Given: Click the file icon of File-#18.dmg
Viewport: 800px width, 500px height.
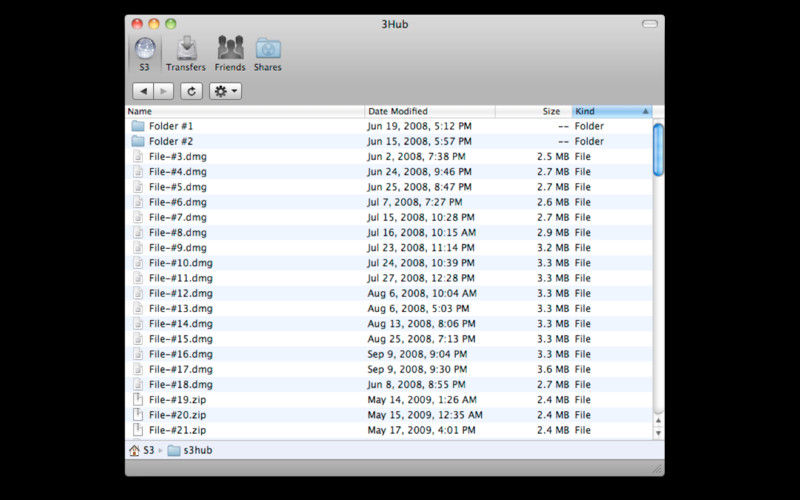Looking at the screenshot, I should 138,384.
